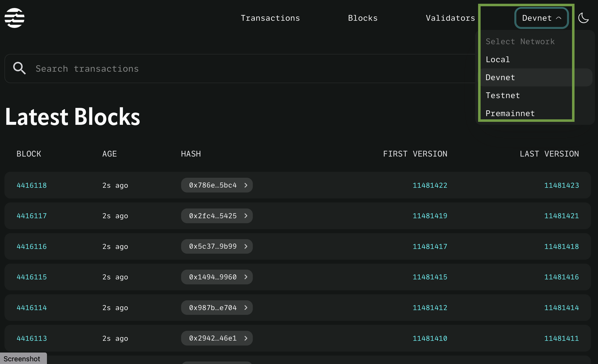This screenshot has width=598, height=364.
Task: Open the Blocks page
Action: pyautogui.click(x=363, y=18)
